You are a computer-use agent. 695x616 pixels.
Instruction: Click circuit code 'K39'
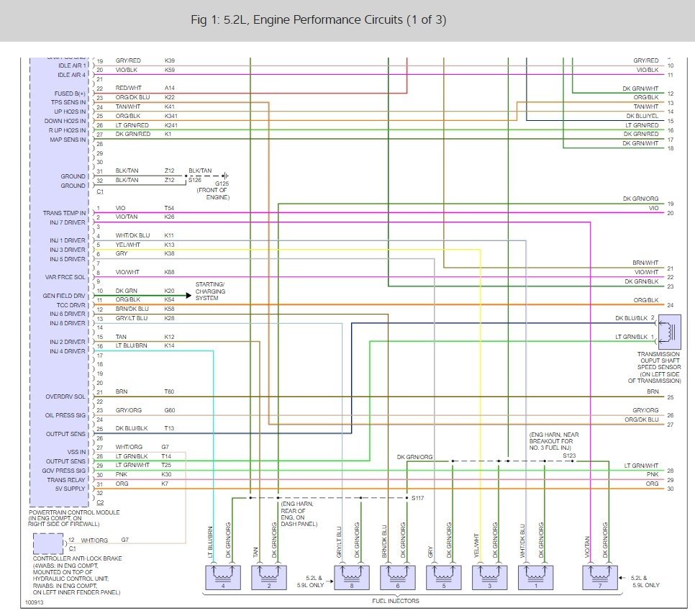tap(170, 60)
